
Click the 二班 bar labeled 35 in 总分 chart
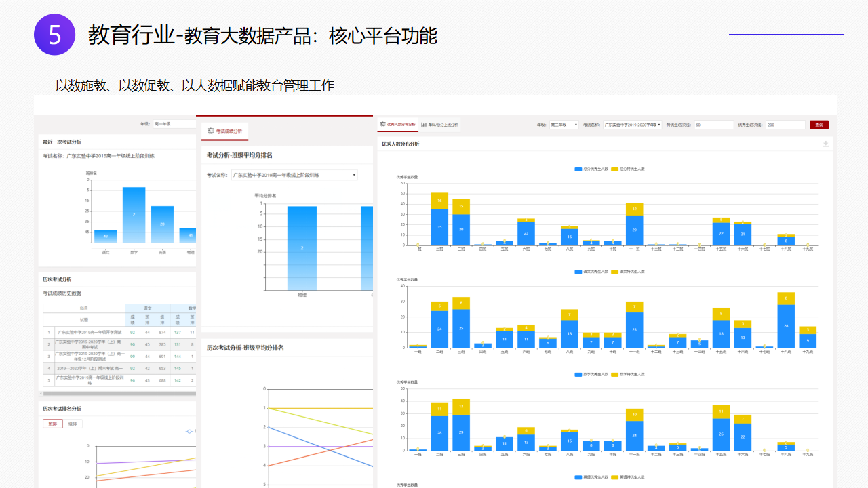[439, 227]
